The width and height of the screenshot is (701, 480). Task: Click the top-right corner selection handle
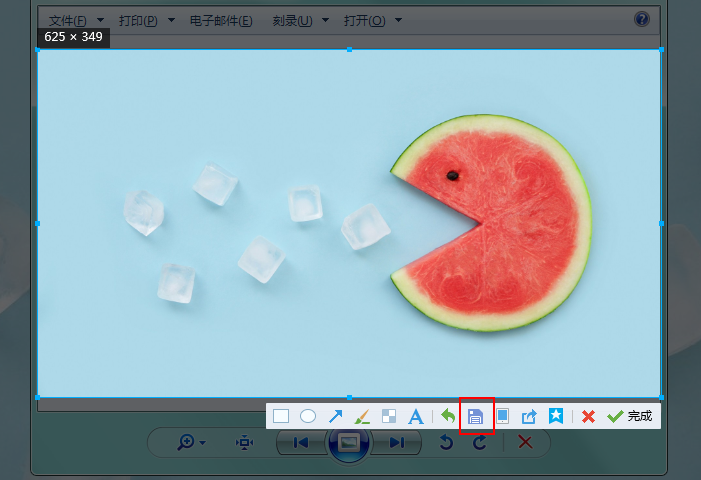[x=661, y=50]
